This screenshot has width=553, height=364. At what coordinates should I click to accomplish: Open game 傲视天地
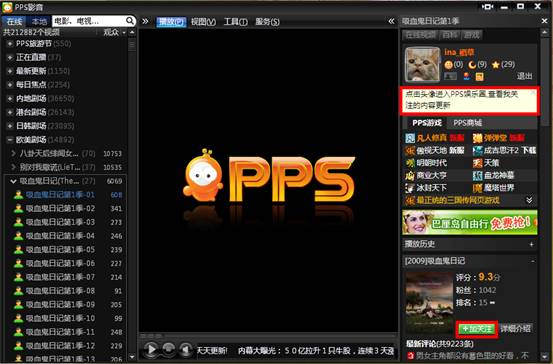[432, 151]
